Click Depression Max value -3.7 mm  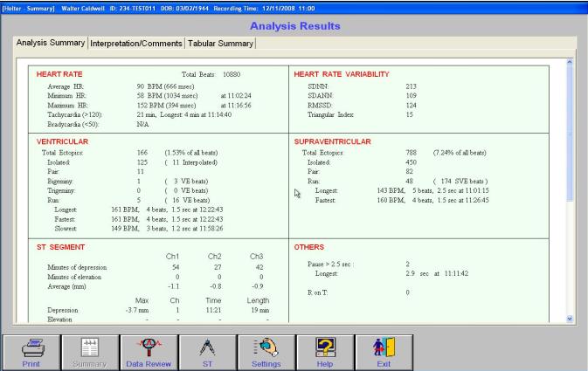point(137,311)
